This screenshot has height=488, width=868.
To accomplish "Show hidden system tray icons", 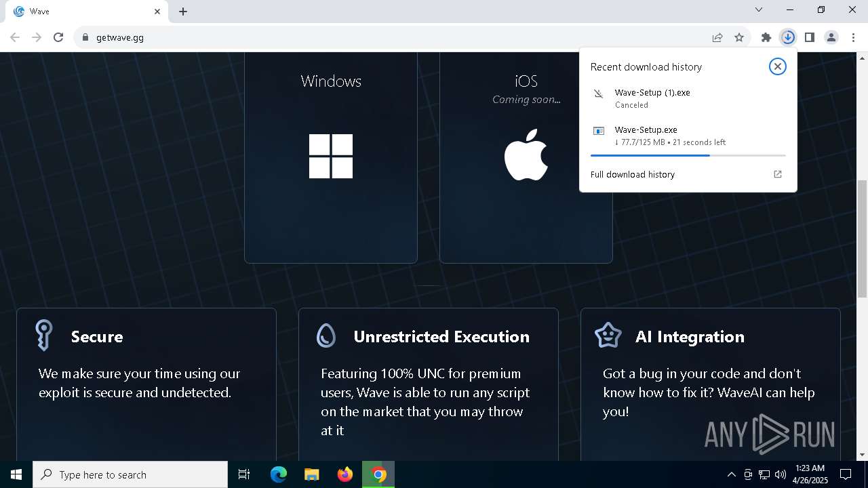I will (x=731, y=474).
